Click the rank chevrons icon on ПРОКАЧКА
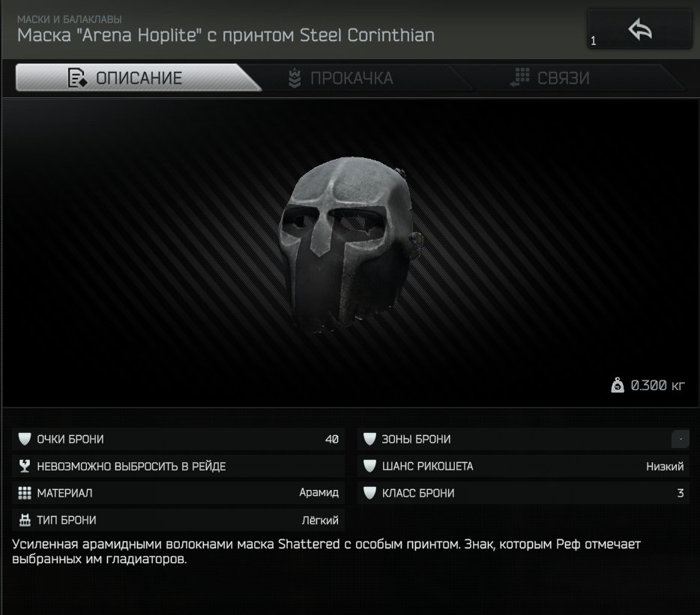 (295, 78)
